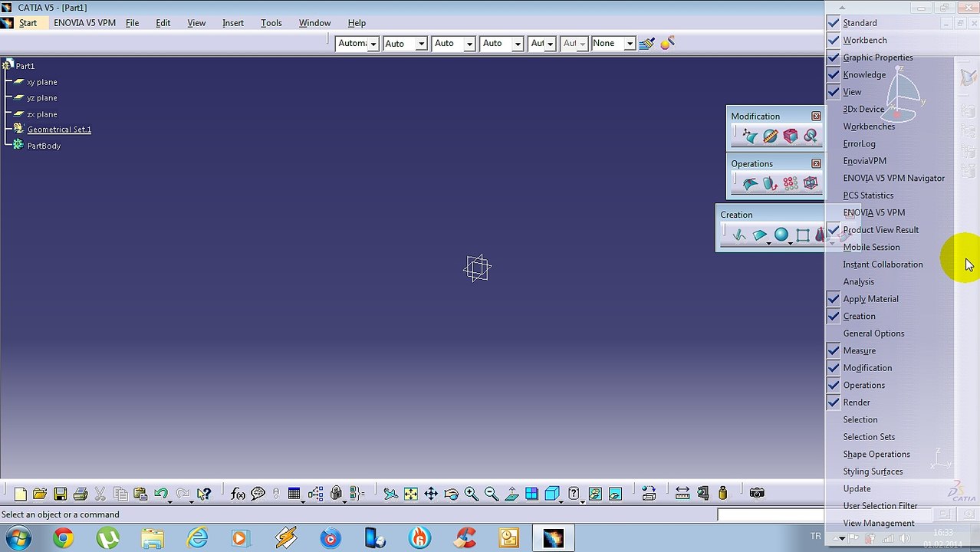
Task: Save the part with the floppy icon
Action: [x=60, y=494]
